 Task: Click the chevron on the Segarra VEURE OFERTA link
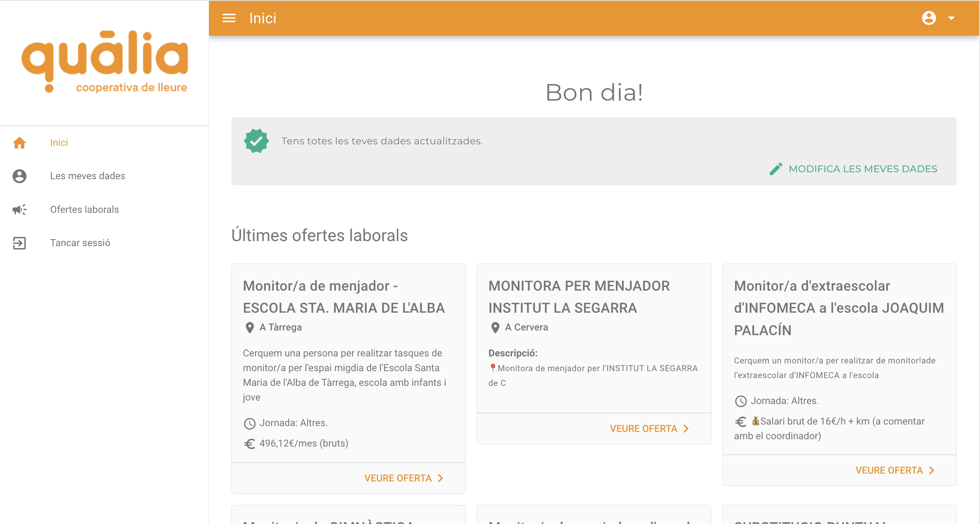(686, 428)
